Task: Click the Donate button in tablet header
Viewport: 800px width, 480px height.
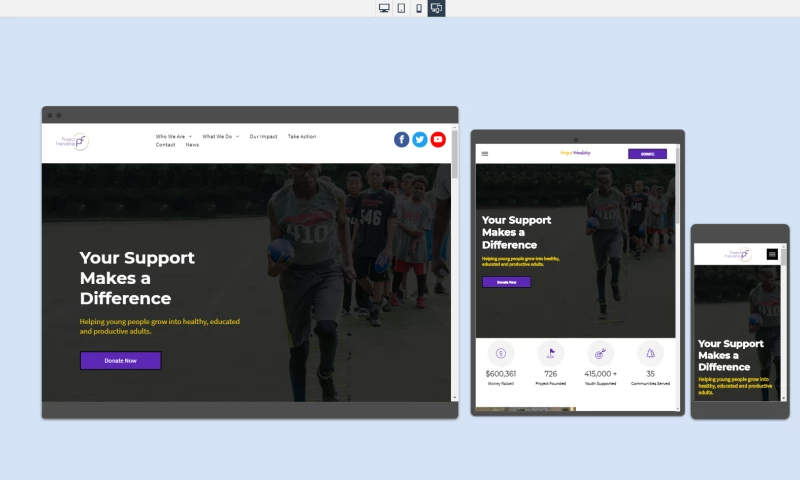Action: click(x=647, y=154)
